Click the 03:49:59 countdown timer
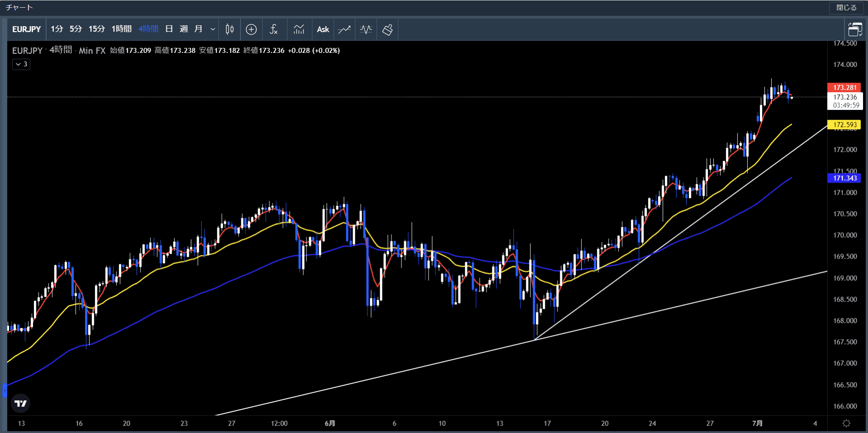This screenshot has height=433, width=868. [846, 105]
